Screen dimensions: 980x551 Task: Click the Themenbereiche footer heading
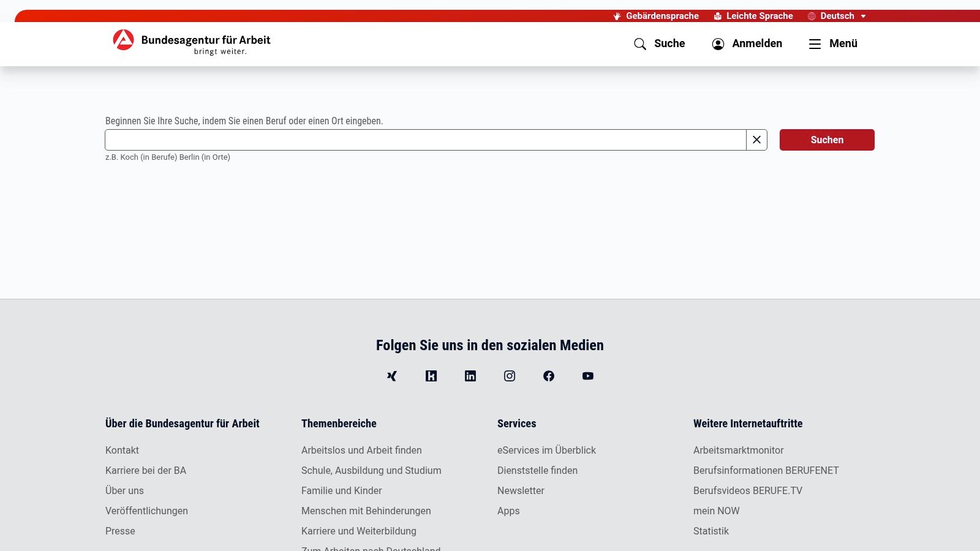pyautogui.click(x=339, y=423)
